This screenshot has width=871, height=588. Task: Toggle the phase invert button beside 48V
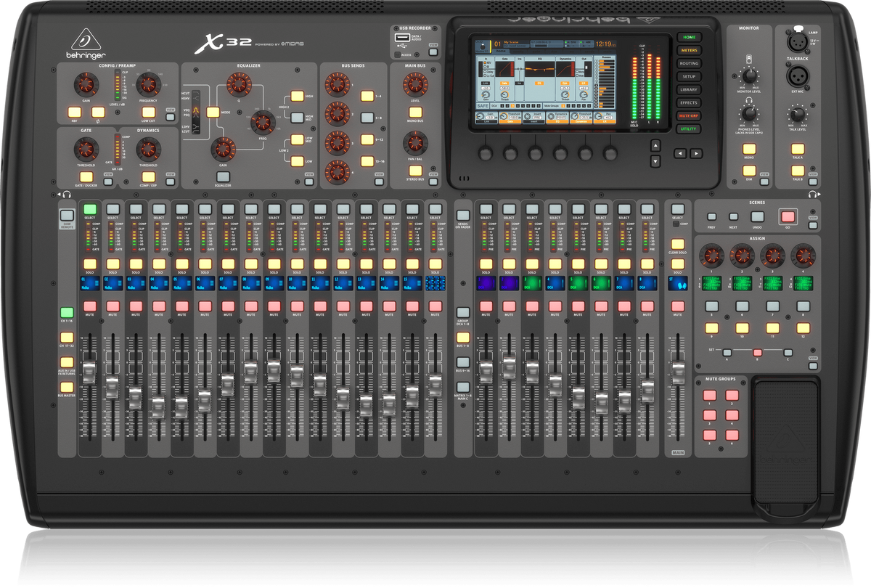tap(98, 113)
